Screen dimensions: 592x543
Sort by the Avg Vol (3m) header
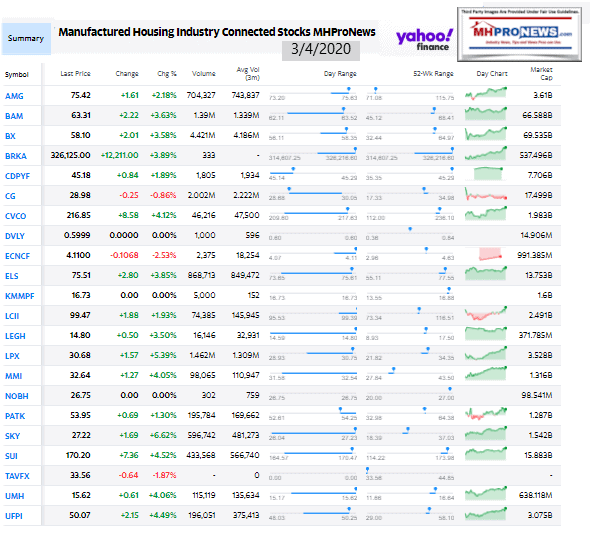pyautogui.click(x=248, y=74)
